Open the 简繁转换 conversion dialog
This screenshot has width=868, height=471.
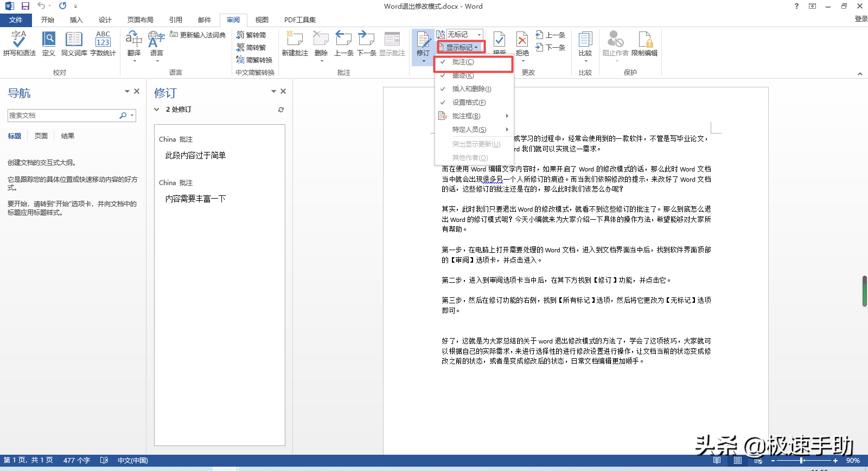pyautogui.click(x=254, y=60)
